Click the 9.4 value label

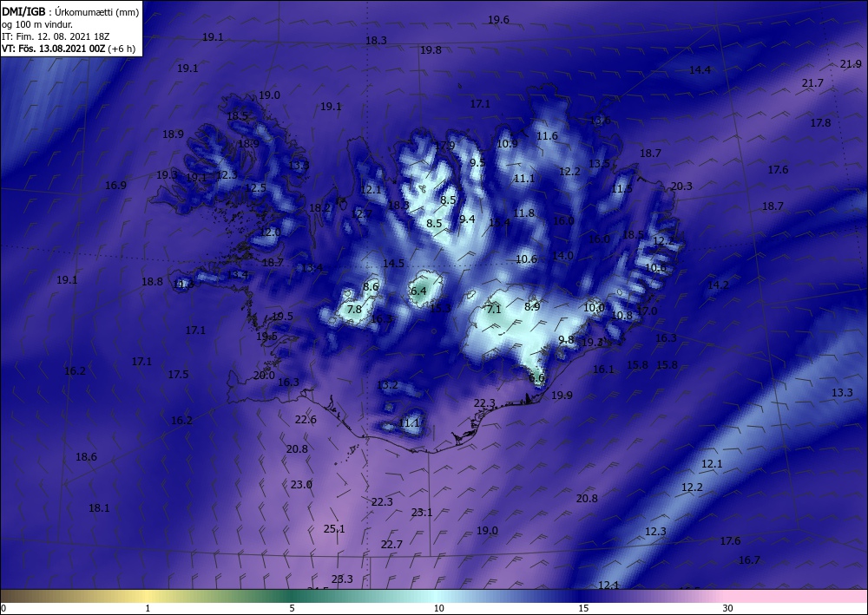coord(467,219)
